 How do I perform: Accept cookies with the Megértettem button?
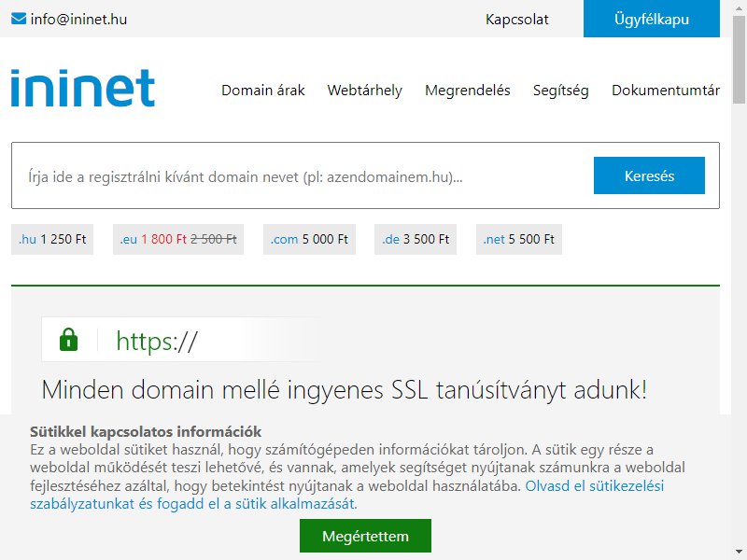point(365,536)
